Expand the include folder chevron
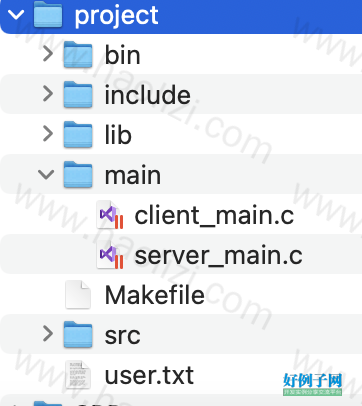This screenshot has height=406, width=362. [x=48, y=95]
